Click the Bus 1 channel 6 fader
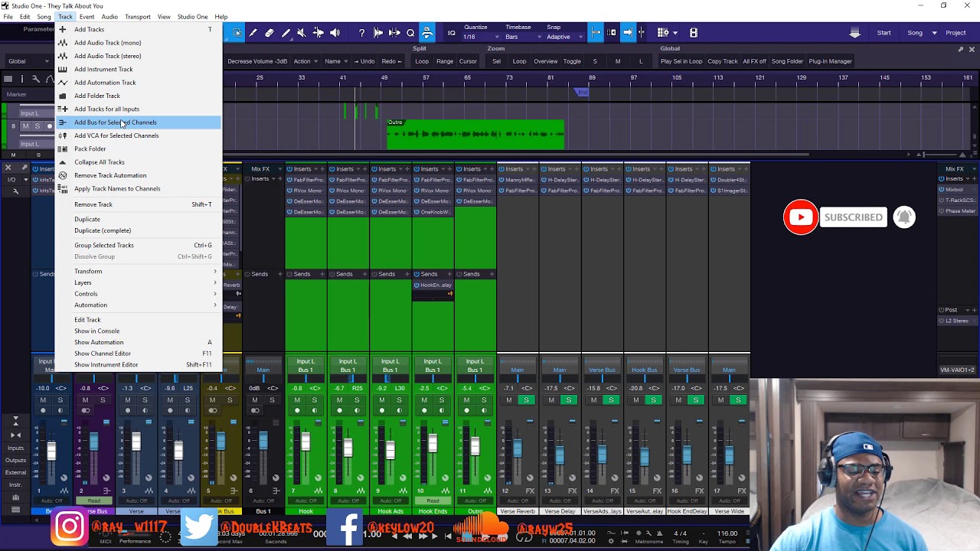The image size is (980, 551). click(263, 441)
